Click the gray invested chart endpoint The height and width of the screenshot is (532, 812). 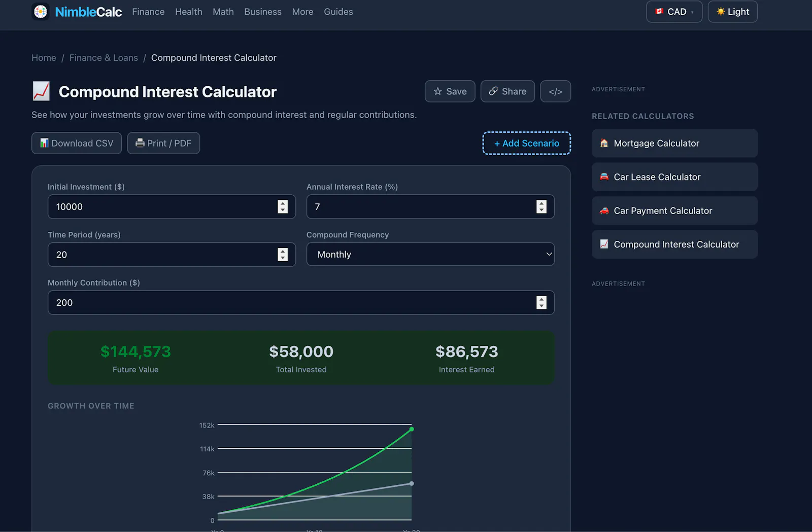[x=412, y=483]
